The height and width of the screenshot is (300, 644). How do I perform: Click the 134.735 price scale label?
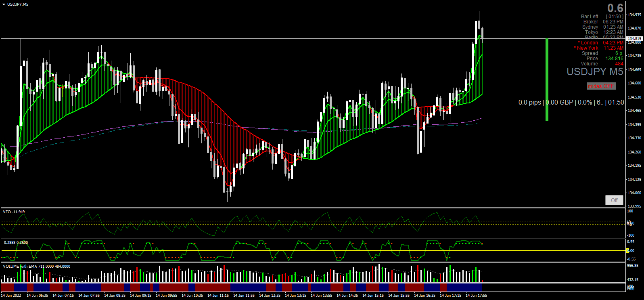[635, 56]
